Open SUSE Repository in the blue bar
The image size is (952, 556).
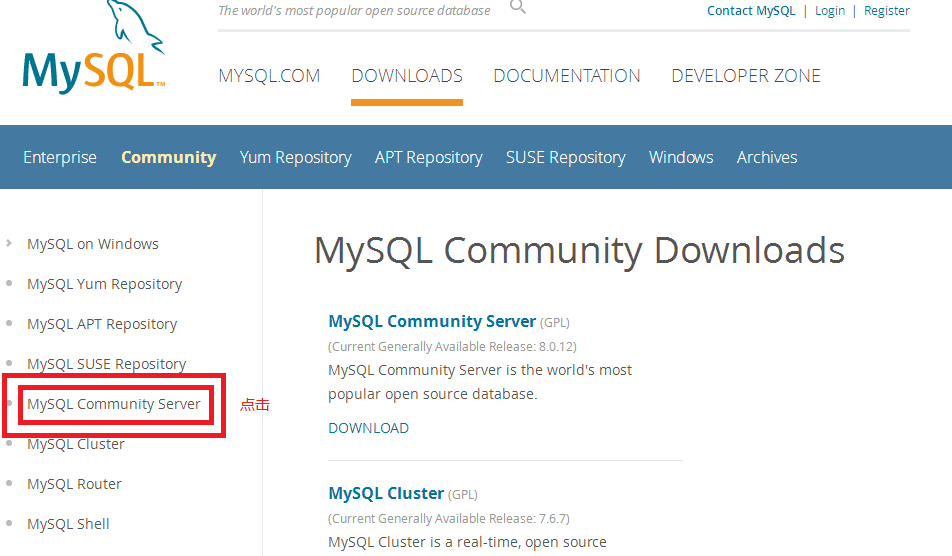[566, 157]
